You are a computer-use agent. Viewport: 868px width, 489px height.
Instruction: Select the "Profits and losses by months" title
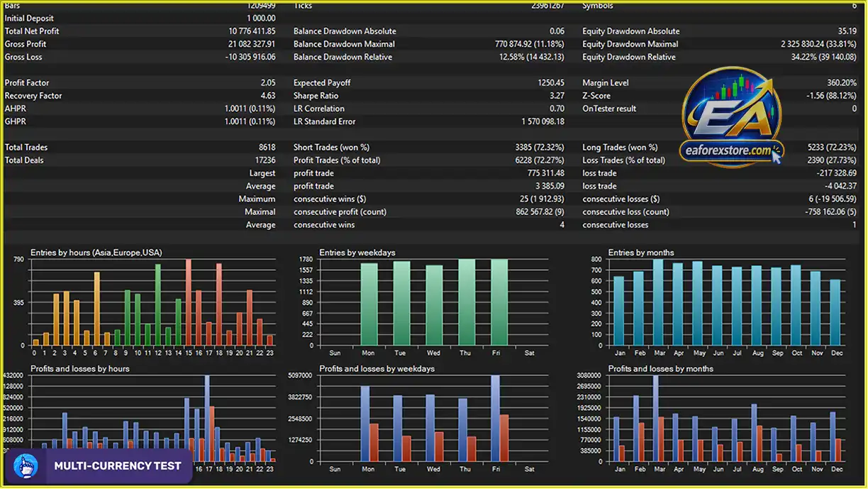click(661, 369)
